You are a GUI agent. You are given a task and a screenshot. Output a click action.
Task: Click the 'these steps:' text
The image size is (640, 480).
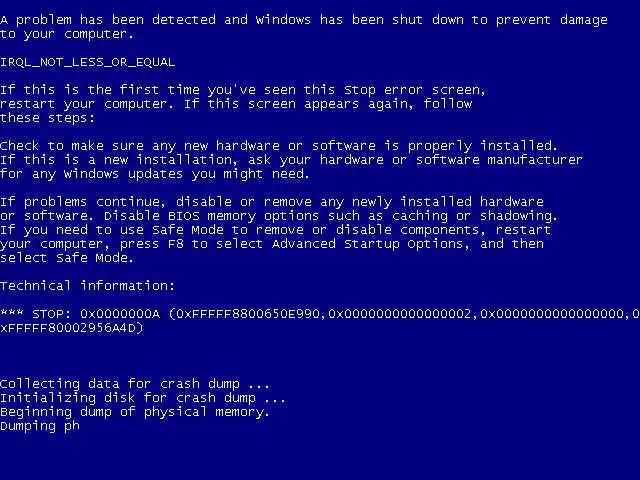coord(47,118)
